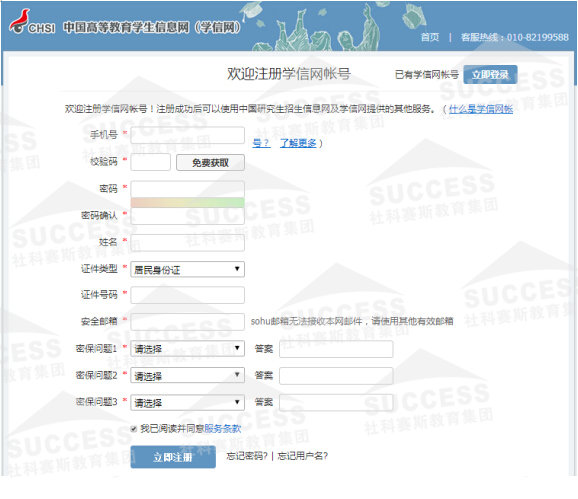Open the 密保问题1 dropdown
Viewport: 578px width, 499px height.
[187, 349]
